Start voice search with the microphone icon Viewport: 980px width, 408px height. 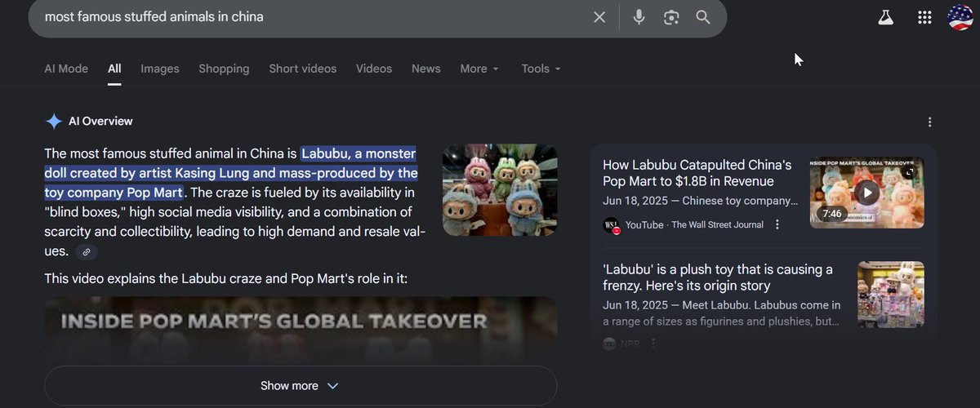pos(639,17)
